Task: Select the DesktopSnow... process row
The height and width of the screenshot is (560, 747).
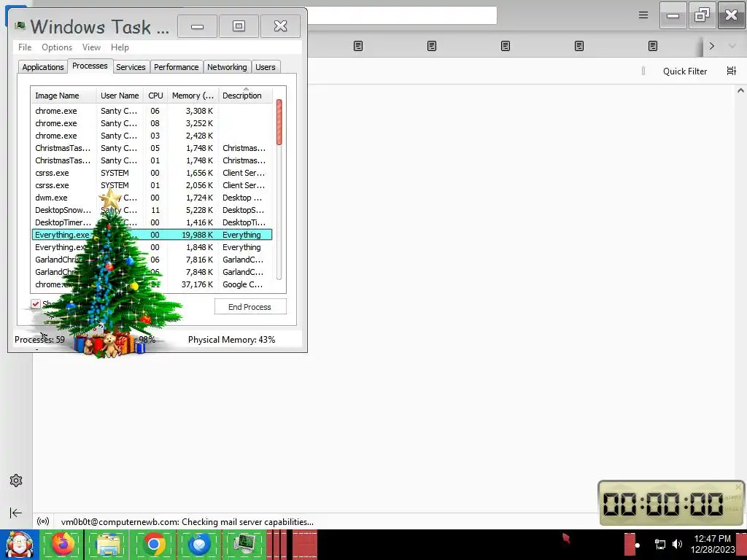Action: (152, 209)
